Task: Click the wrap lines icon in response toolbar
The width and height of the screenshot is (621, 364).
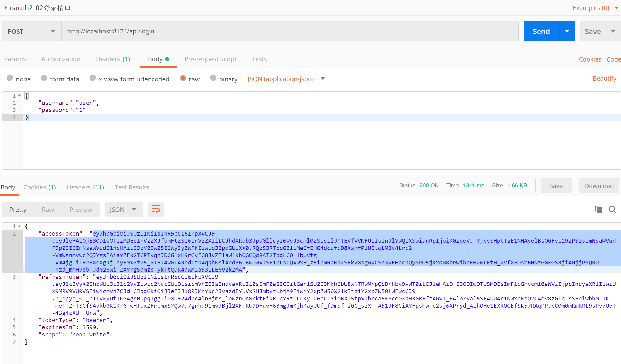Action: 156,209
